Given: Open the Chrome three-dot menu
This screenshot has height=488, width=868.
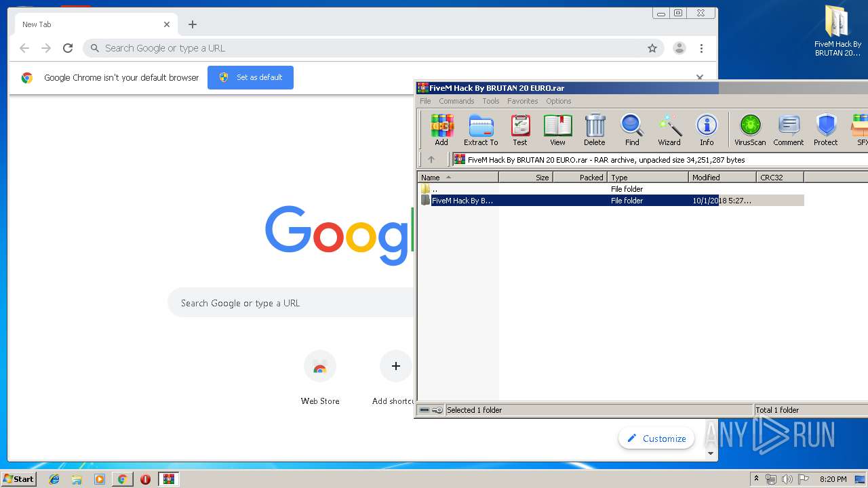Looking at the screenshot, I should pos(701,48).
